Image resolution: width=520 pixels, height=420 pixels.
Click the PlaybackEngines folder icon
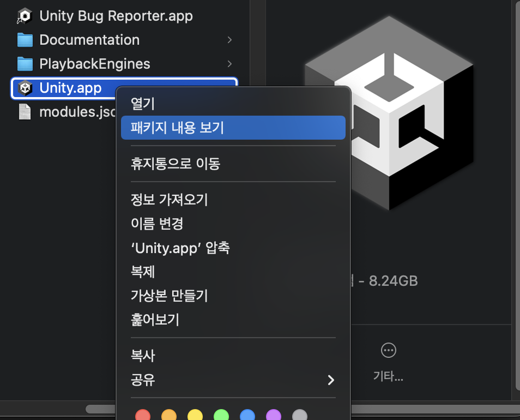coord(25,64)
